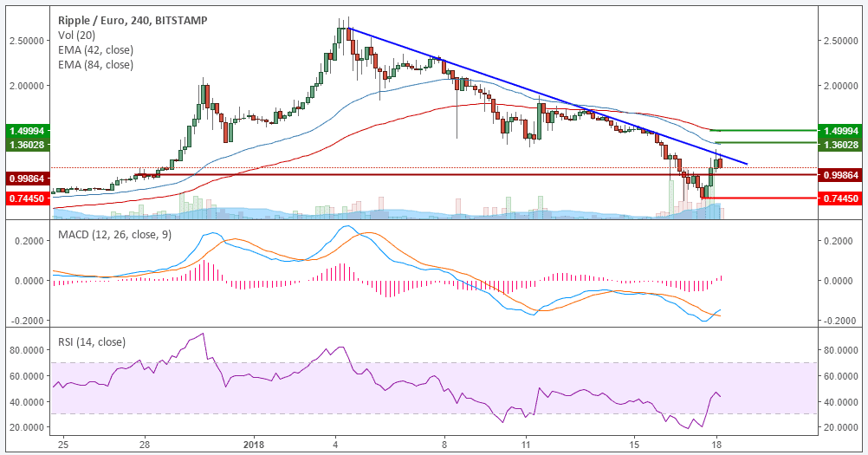Select the dark red 0.99864 left tag
The width and height of the screenshot is (868, 455).
pos(28,179)
